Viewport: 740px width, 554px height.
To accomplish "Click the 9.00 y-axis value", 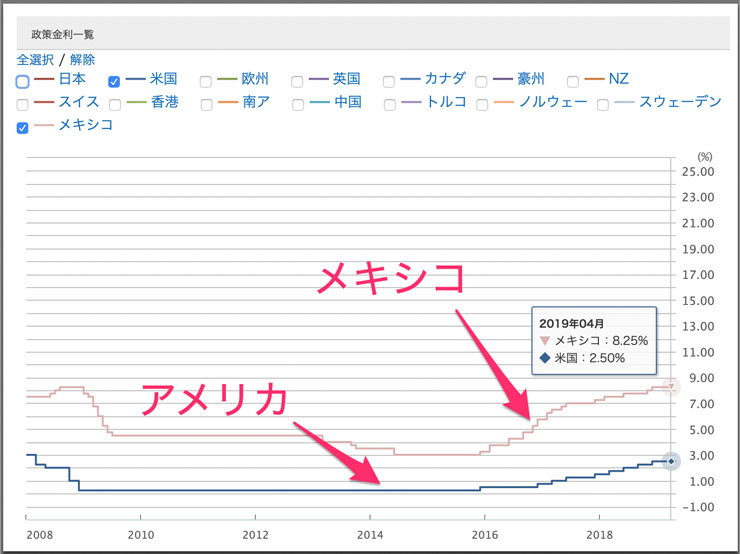I will coord(702,378).
